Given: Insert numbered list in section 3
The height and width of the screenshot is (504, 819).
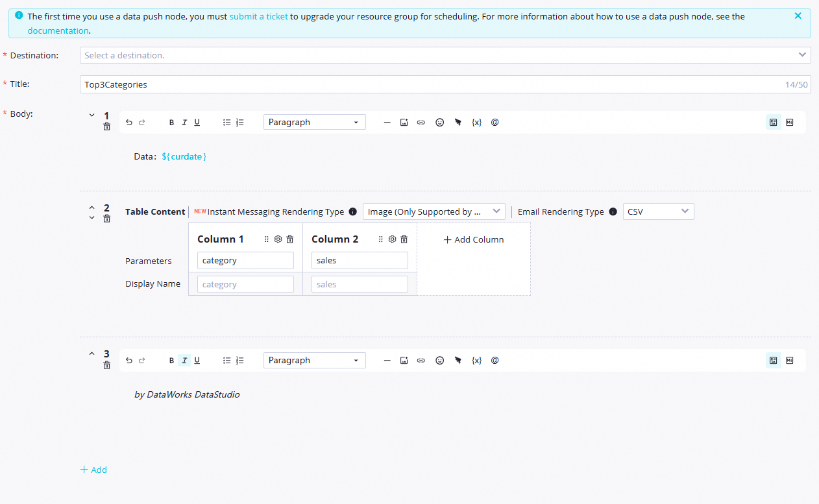Looking at the screenshot, I should pos(240,360).
